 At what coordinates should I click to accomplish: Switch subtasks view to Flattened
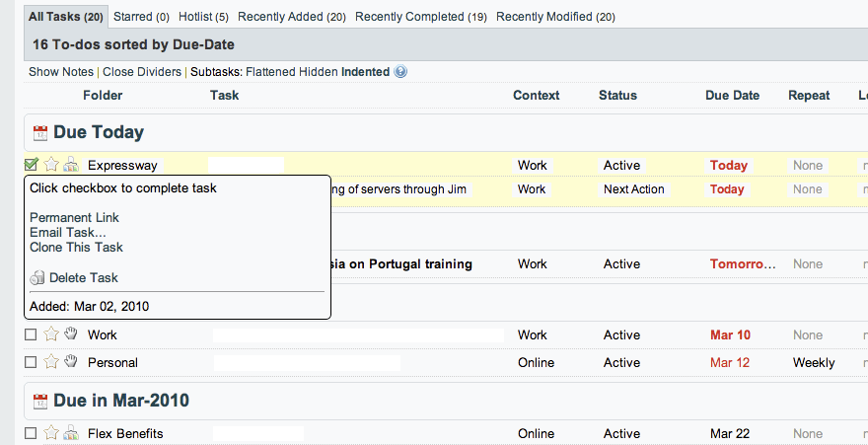270,72
